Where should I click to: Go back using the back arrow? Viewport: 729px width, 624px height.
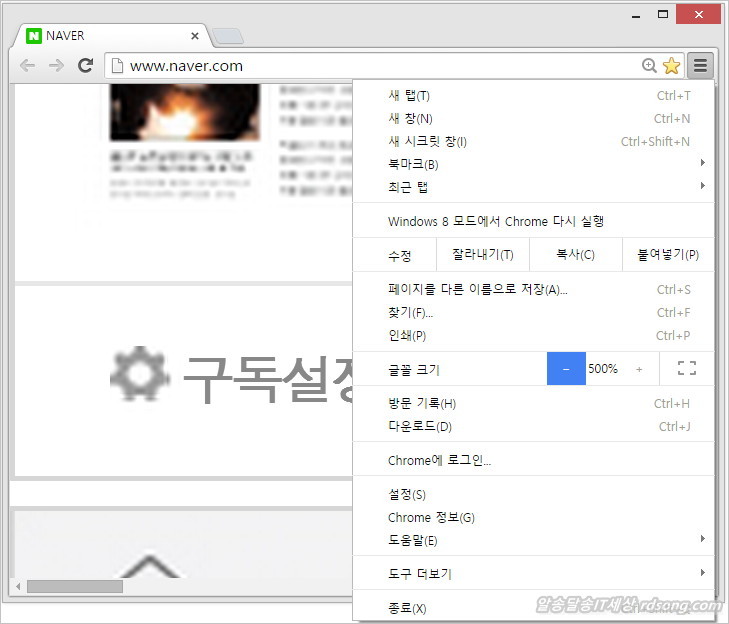click(27, 66)
